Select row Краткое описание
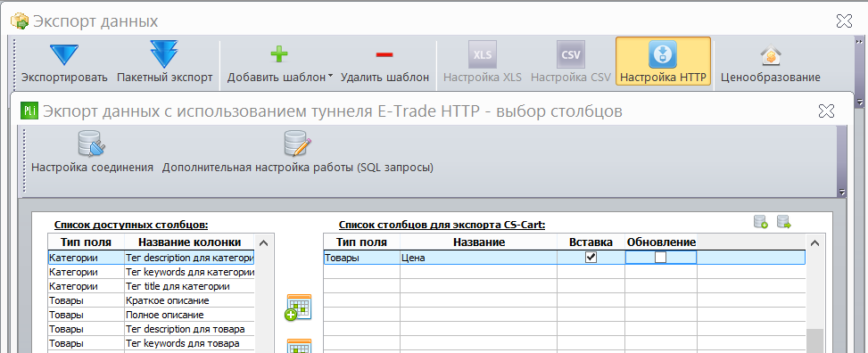The width and height of the screenshot is (868, 353). (x=151, y=300)
